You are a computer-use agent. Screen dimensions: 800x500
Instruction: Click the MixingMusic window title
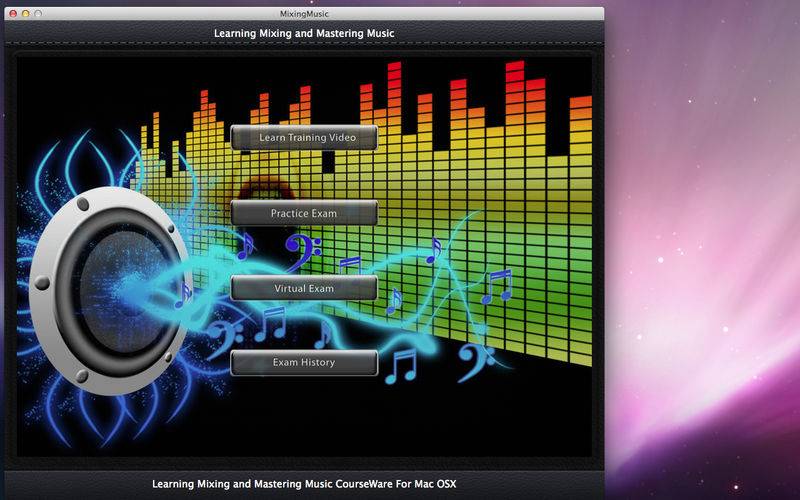(x=304, y=14)
